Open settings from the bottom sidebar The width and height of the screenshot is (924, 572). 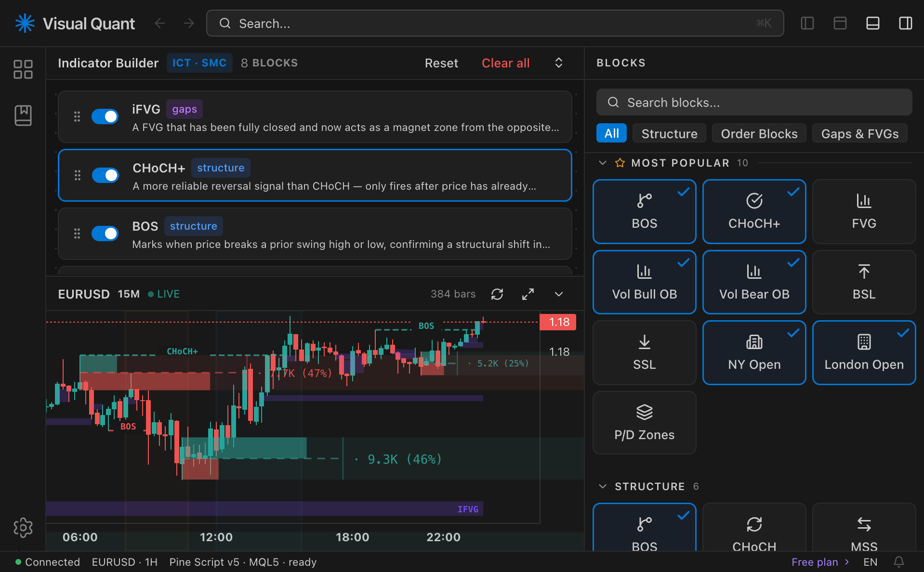23,527
